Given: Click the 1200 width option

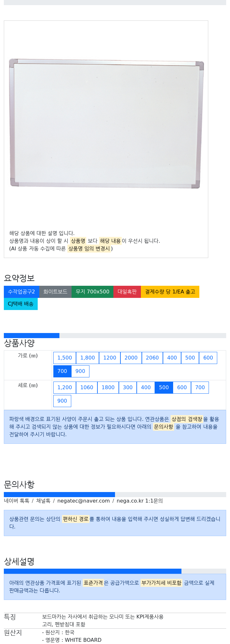Looking at the screenshot, I should click(110, 358).
